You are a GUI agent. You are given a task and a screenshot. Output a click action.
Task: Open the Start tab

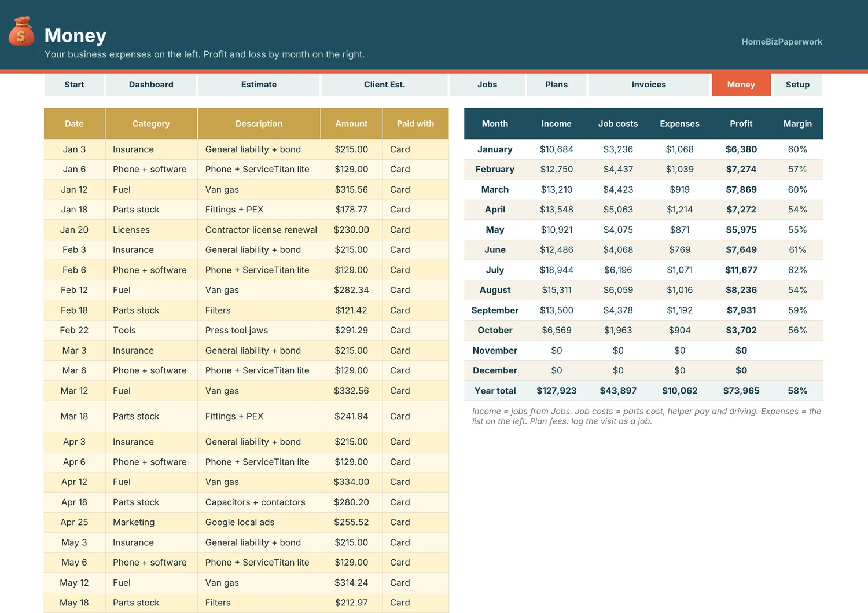[74, 85]
